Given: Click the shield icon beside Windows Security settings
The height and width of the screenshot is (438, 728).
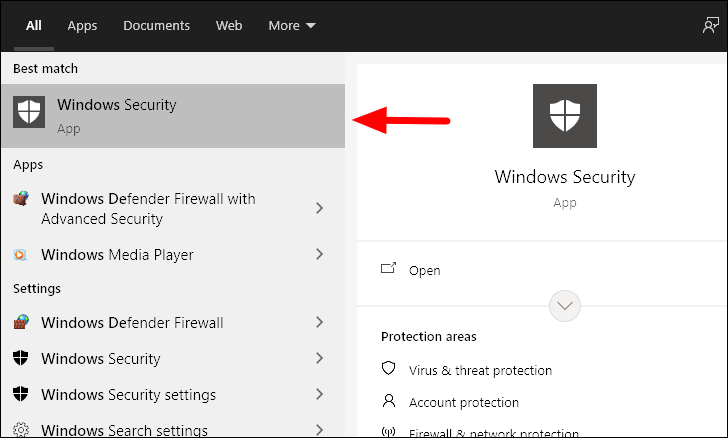Looking at the screenshot, I should 20,394.
